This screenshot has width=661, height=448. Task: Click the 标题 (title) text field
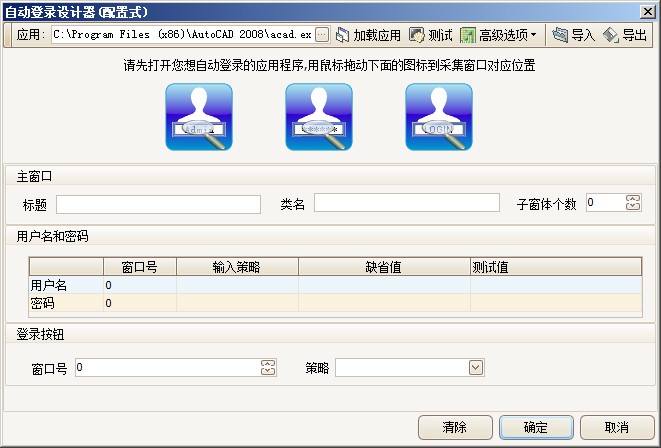[x=158, y=204]
